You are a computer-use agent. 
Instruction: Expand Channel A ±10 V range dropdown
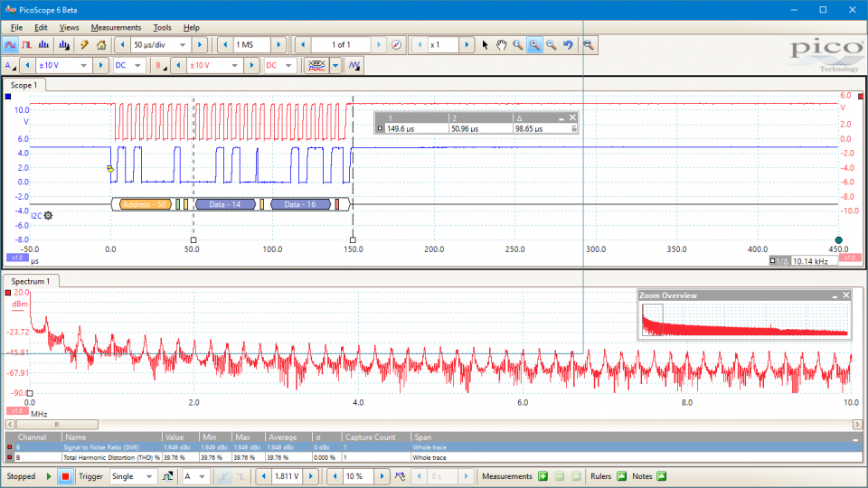click(84, 65)
